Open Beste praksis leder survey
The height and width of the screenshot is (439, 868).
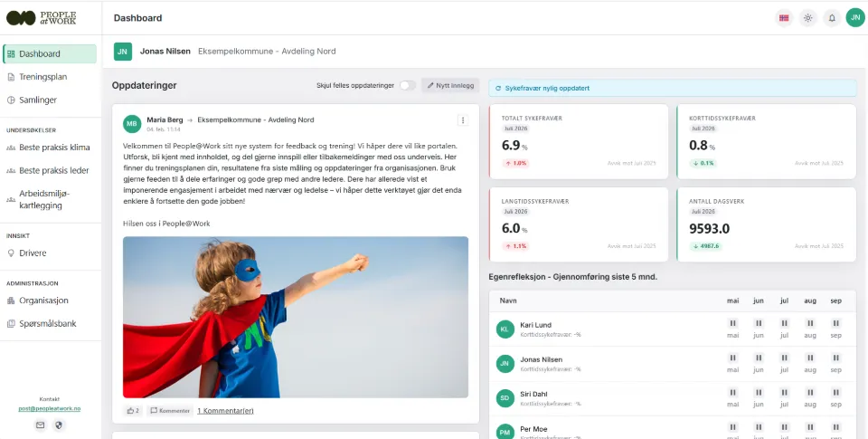click(50, 171)
